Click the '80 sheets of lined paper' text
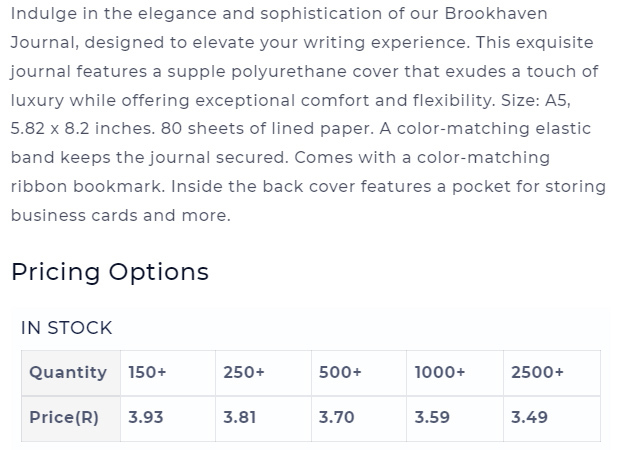 [267, 129]
